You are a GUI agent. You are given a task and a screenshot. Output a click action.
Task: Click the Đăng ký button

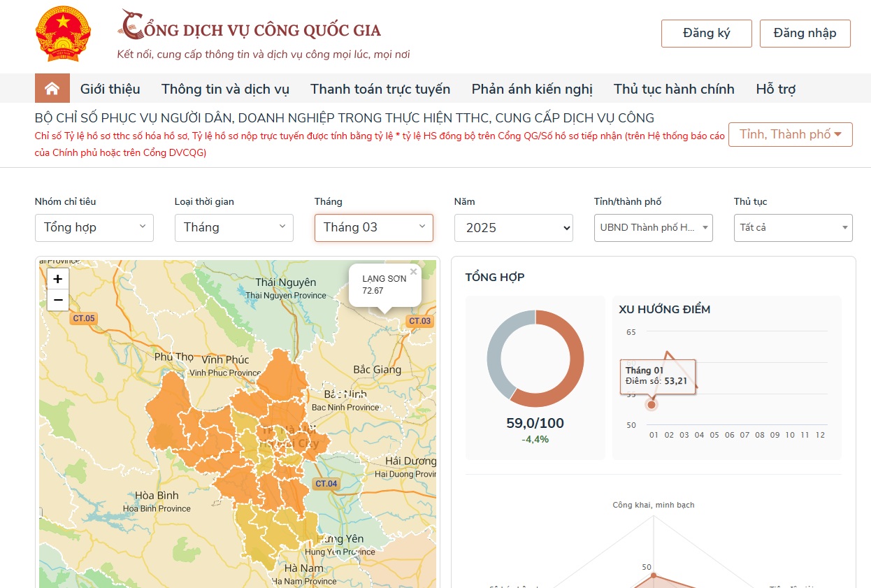(707, 34)
